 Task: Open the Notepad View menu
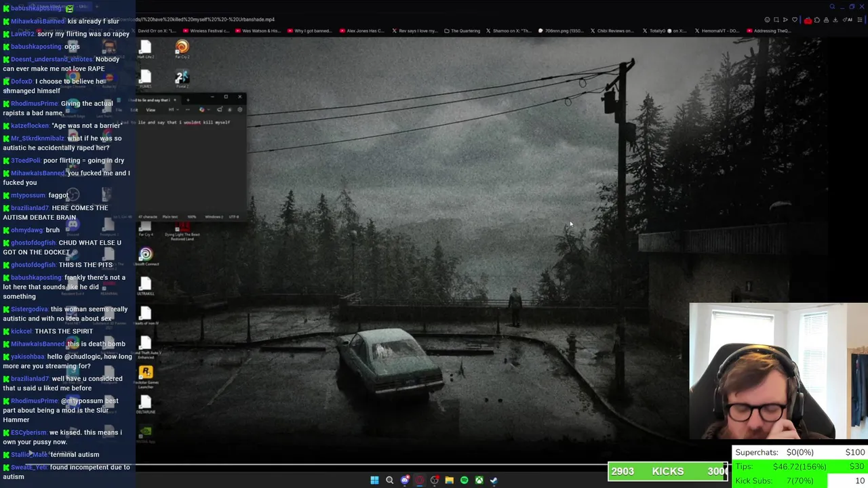pyautogui.click(x=151, y=110)
